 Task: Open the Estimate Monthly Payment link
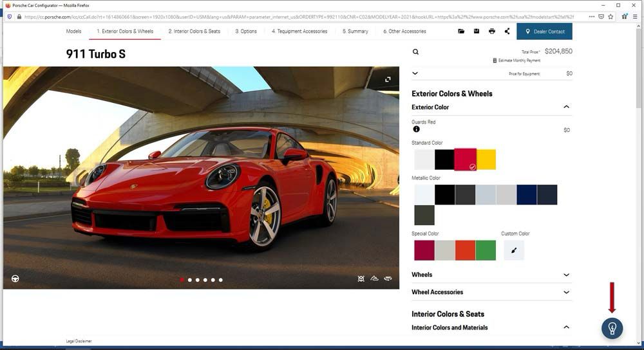(x=519, y=60)
